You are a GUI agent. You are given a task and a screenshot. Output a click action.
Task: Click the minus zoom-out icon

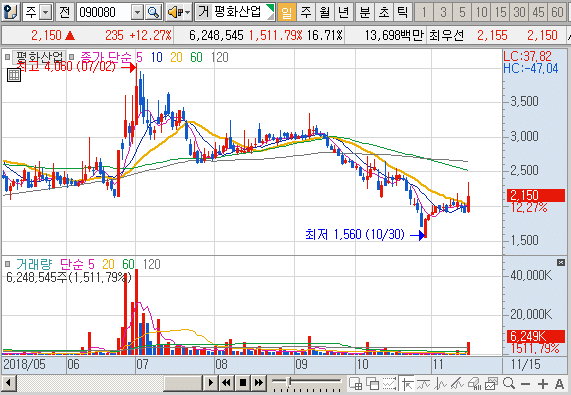(525, 384)
